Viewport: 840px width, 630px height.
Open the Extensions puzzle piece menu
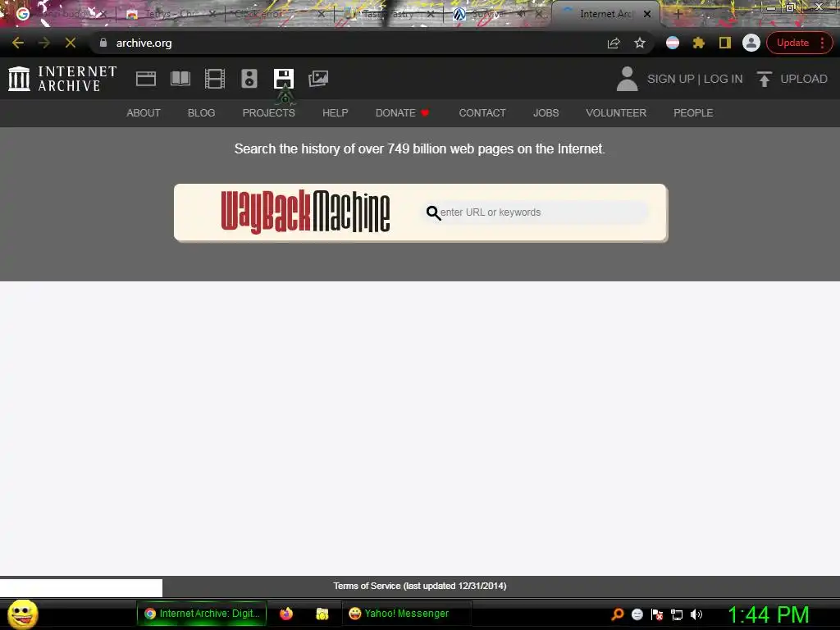pos(699,43)
